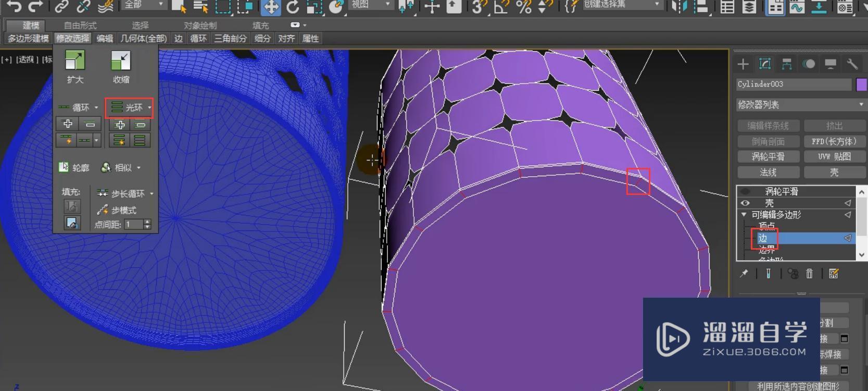The height and width of the screenshot is (391, 868).
Task: Expand the 循环 loop dropdown arrow
Action: click(x=96, y=107)
